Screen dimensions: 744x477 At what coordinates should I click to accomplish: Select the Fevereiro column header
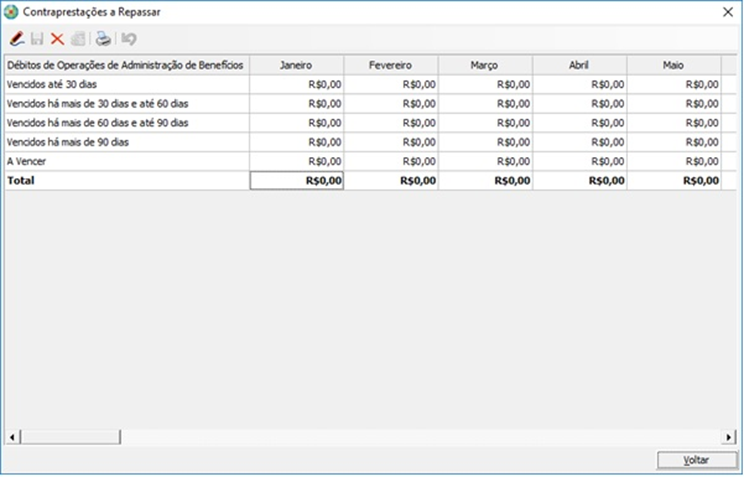point(391,65)
